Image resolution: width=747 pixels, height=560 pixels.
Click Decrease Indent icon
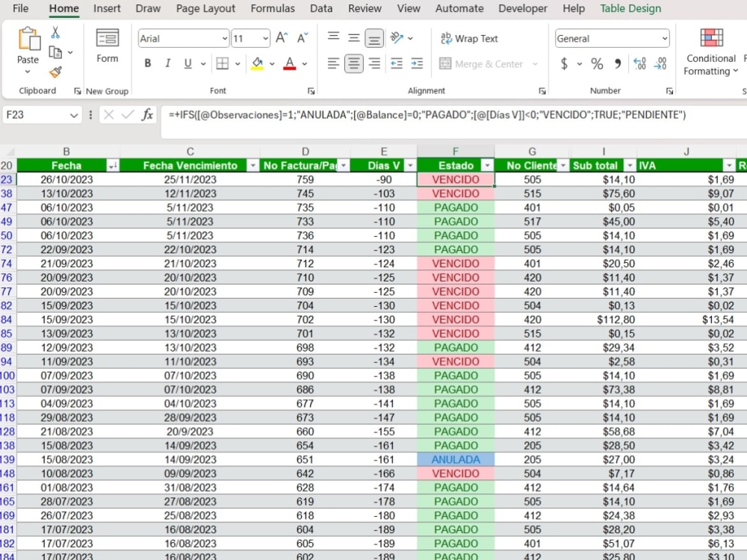(397, 63)
